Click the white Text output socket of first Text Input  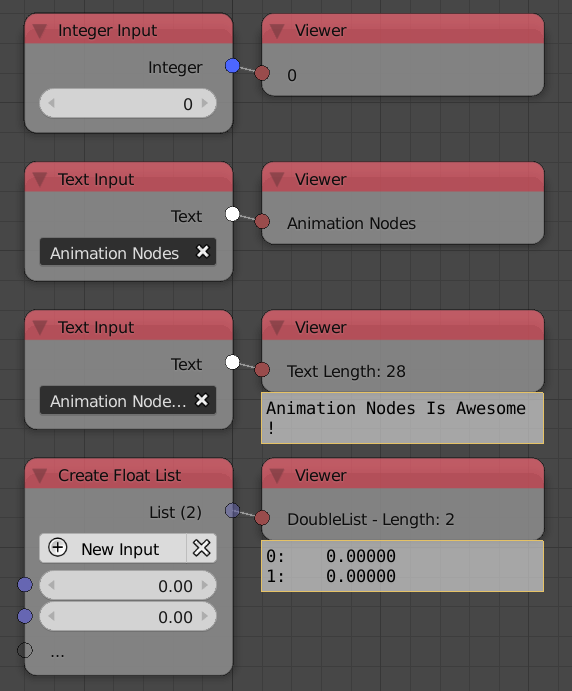click(x=232, y=214)
